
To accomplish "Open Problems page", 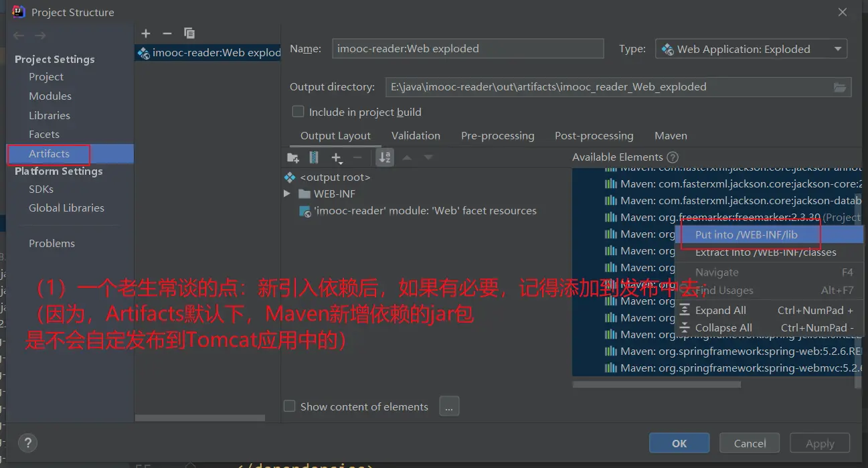I will [52, 244].
